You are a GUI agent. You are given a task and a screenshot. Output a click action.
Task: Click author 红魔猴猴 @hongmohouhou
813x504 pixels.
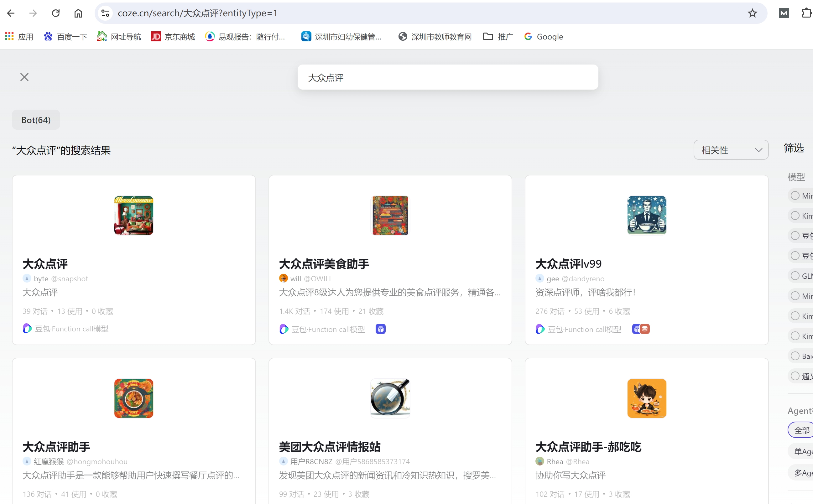[x=75, y=462]
